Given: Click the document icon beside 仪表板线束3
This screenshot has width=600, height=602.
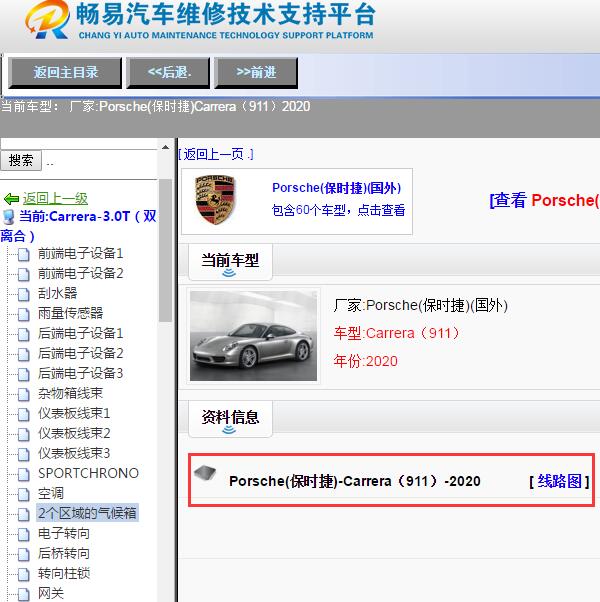Looking at the screenshot, I should pos(23,454).
